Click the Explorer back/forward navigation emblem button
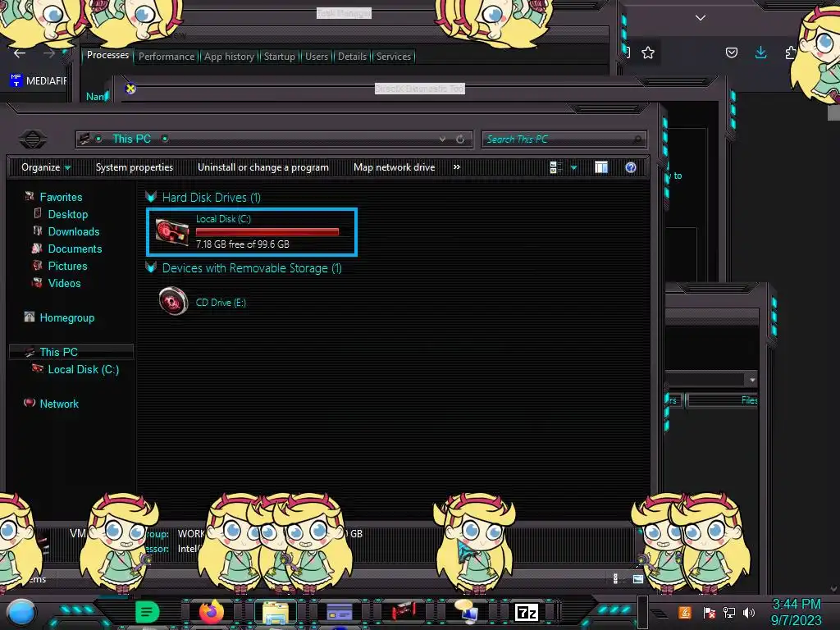The width and height of the screenshot is (840, 630). click(x=33, y=139)
